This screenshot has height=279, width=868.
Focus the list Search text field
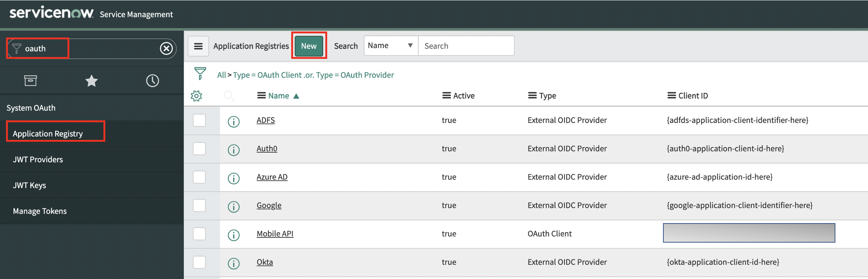pos(466,46)
